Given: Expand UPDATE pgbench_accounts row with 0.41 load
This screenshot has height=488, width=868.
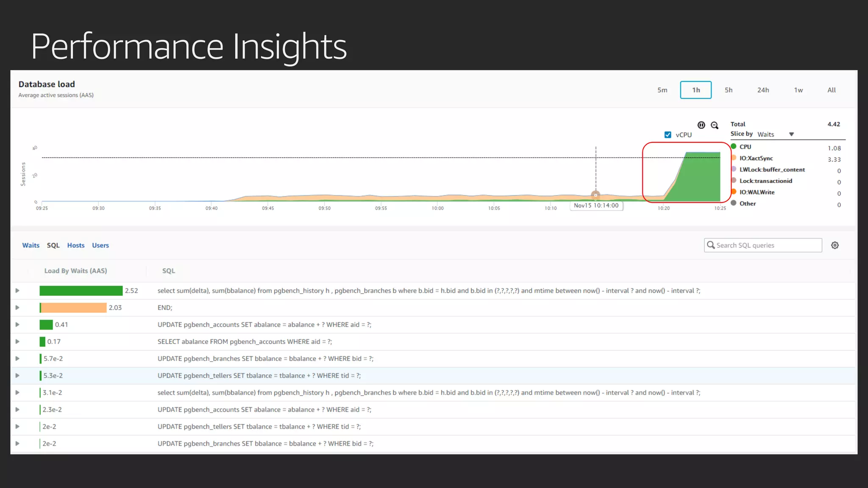Looking at the screenshot, I should coord(17,324).
